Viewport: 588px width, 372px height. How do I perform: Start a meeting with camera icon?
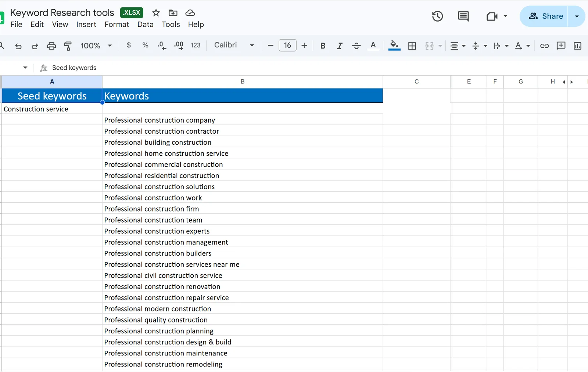point(492,16)
